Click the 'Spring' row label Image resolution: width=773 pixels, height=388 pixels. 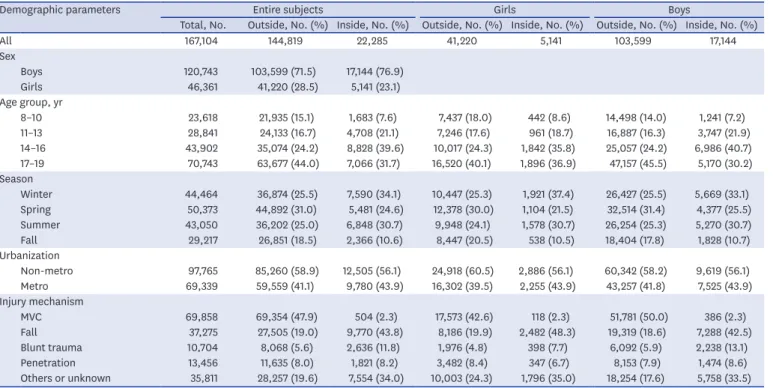(35, 210)
